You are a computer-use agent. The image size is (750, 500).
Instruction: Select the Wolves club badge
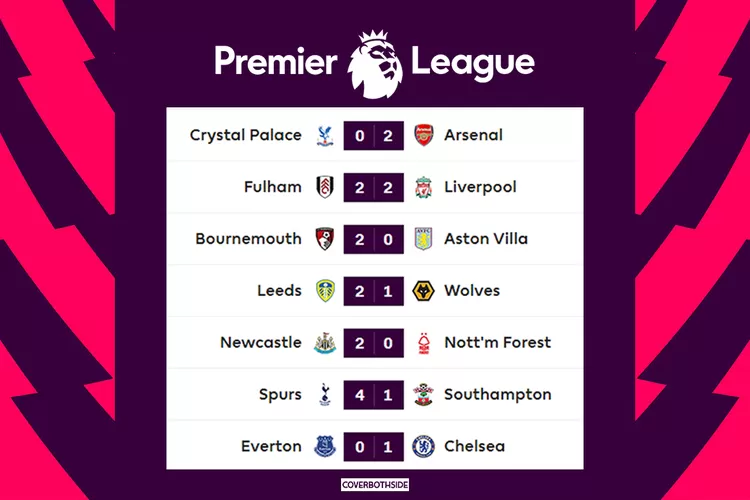(x=424, y=291)
